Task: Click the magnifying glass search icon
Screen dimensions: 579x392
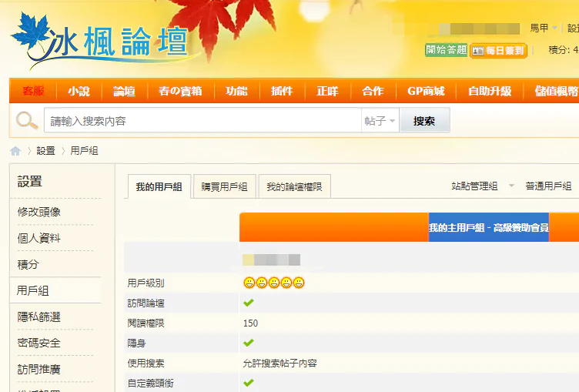Action: 27,120
